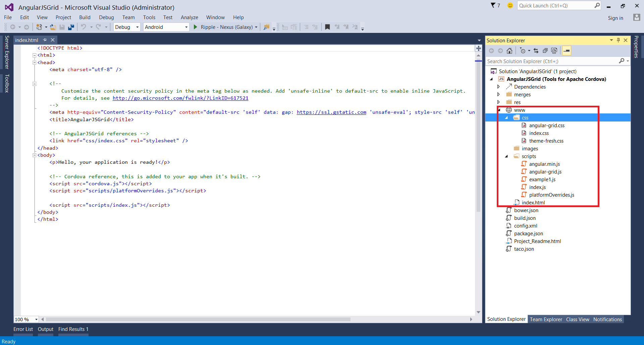Click the Open File folder icon

point(53,27)
